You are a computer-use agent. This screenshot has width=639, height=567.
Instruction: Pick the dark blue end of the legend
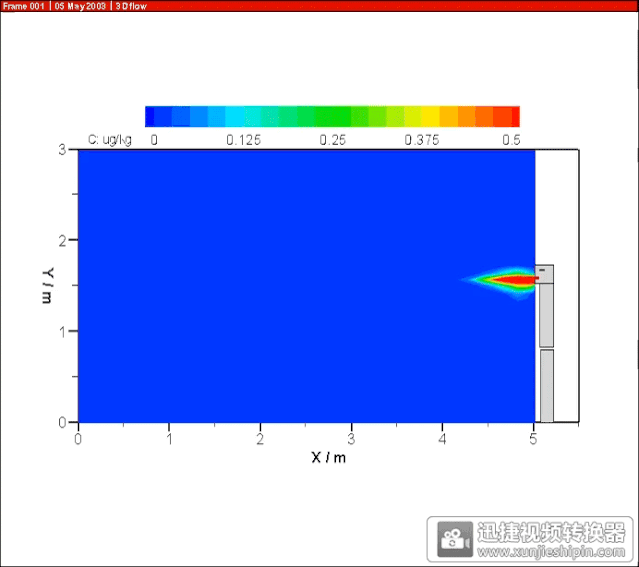153,116
